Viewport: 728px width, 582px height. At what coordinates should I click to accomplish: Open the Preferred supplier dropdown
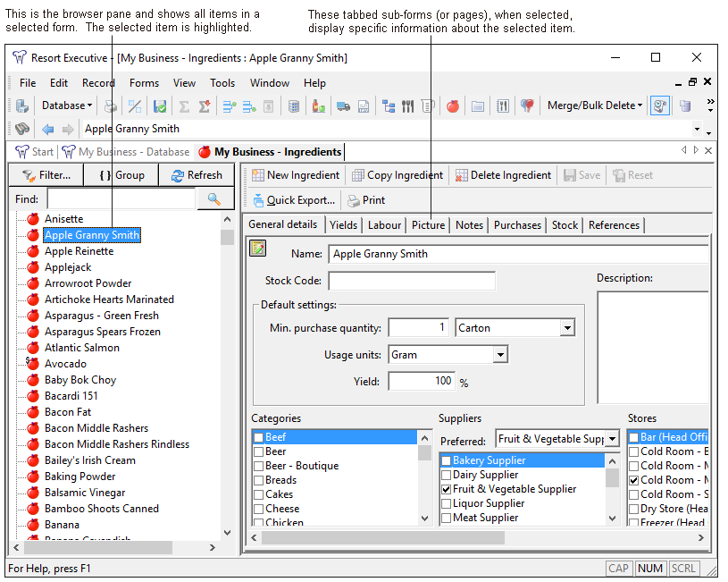click(x=613, y=439)
